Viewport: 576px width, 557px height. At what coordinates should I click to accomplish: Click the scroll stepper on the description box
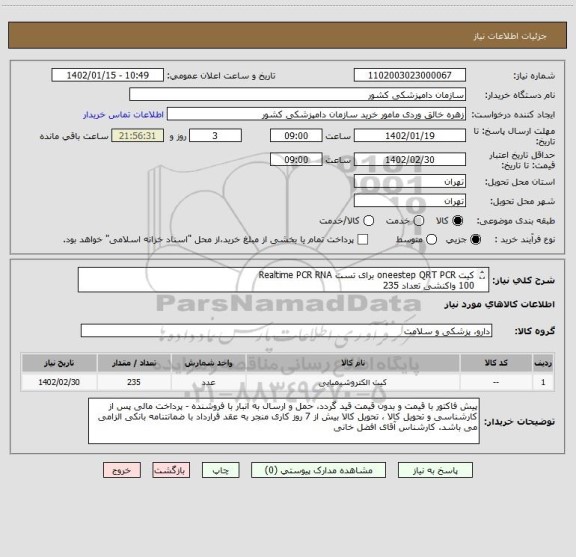[482, 275]
